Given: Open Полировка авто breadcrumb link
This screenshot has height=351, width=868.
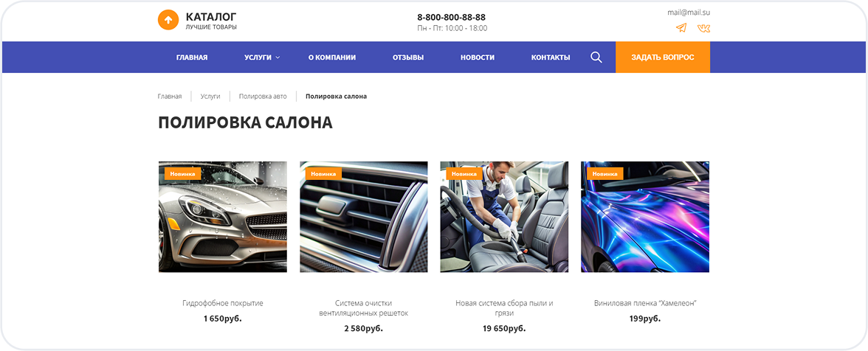Looking at the screenshot, I should click(x=263, y=97).
